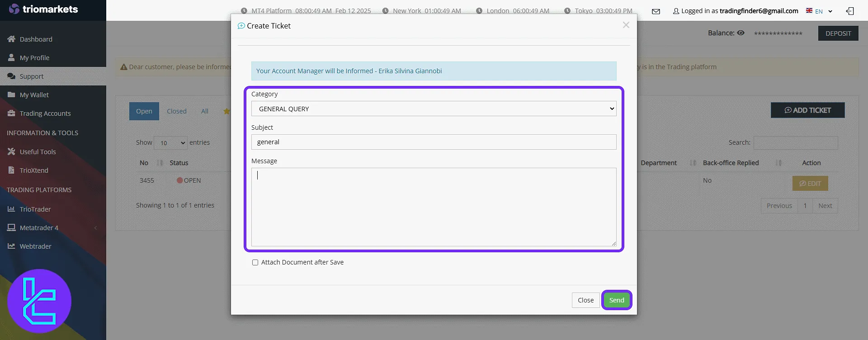The height and width of the screenshot is (340, 868).
Task: Click the green Send button
Action: coord(617,300)
